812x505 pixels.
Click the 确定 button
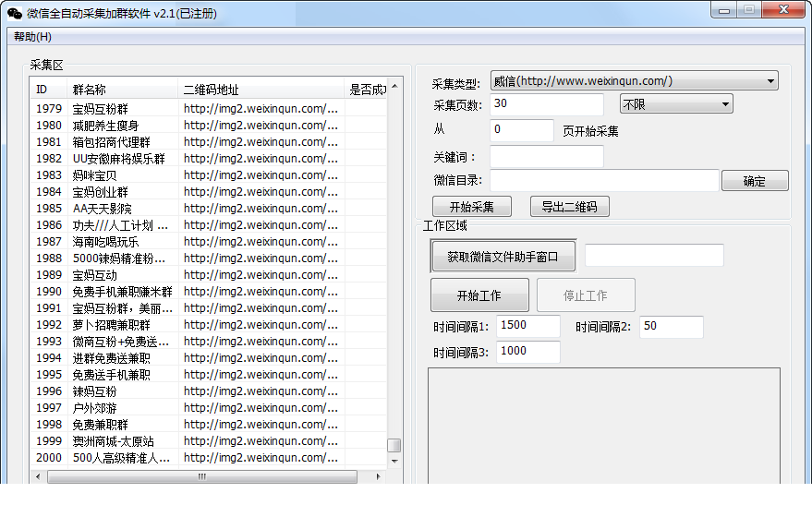755,181
